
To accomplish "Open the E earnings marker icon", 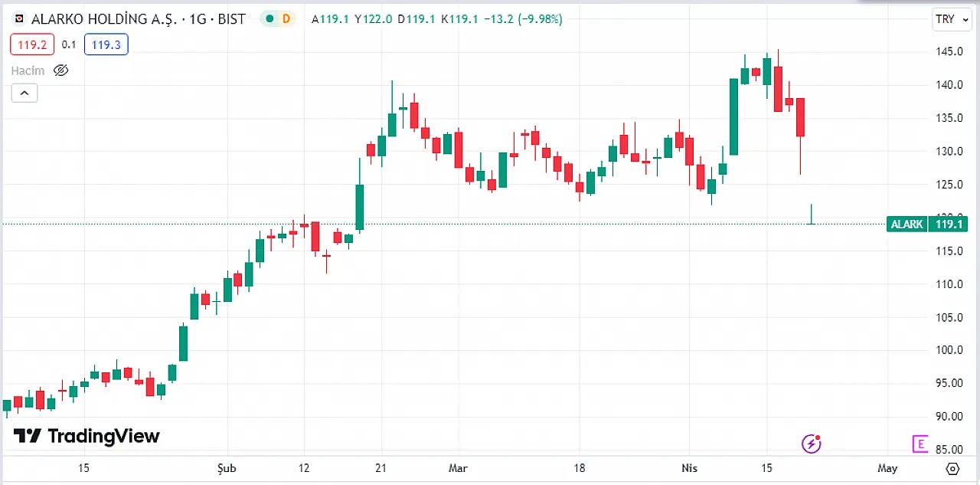I will pyautogui.click(x=920, y=444).
